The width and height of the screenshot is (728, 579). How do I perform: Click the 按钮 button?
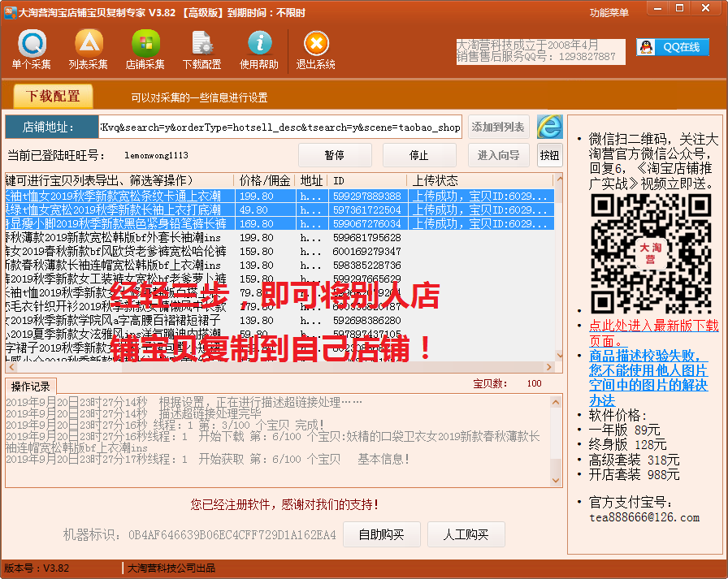point(550,155)
